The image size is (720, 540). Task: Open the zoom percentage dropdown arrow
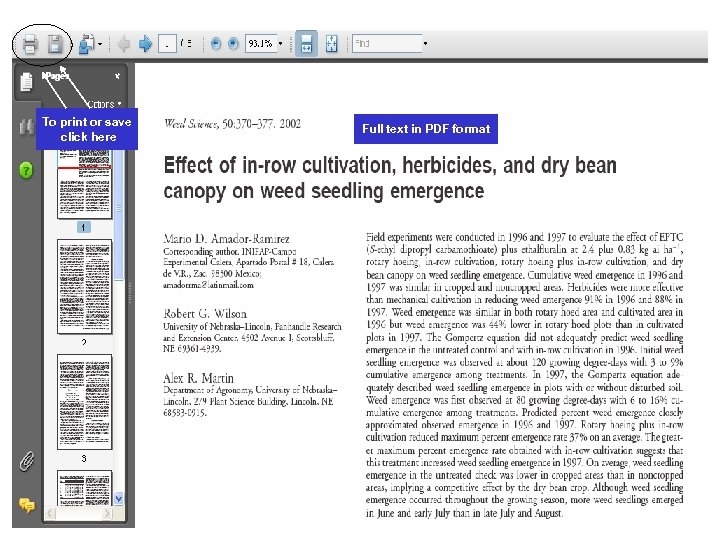click(x=281, y=44)
